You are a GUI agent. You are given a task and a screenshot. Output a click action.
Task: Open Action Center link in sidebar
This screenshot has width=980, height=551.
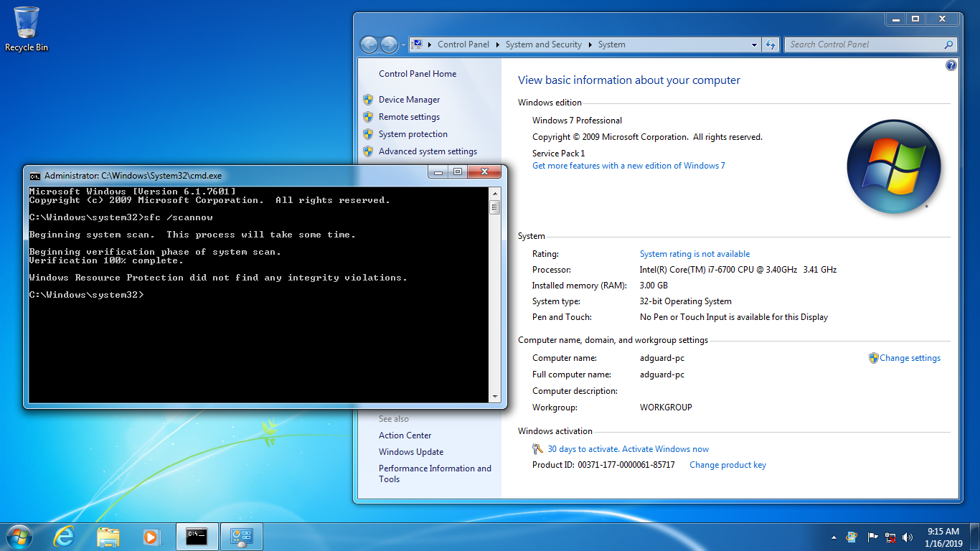pyautogui.click(x=405, y=435)
